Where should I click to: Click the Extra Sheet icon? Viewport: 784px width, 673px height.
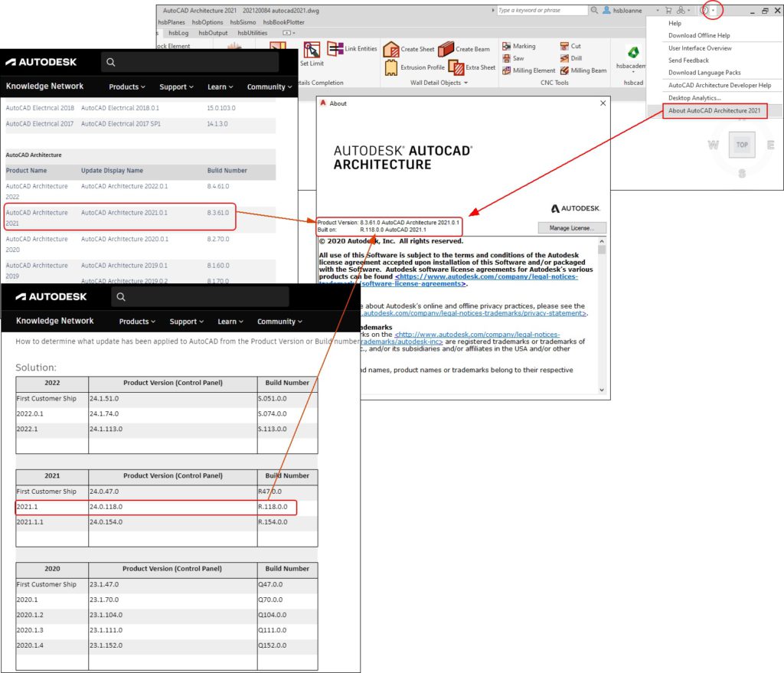point(456,67)
